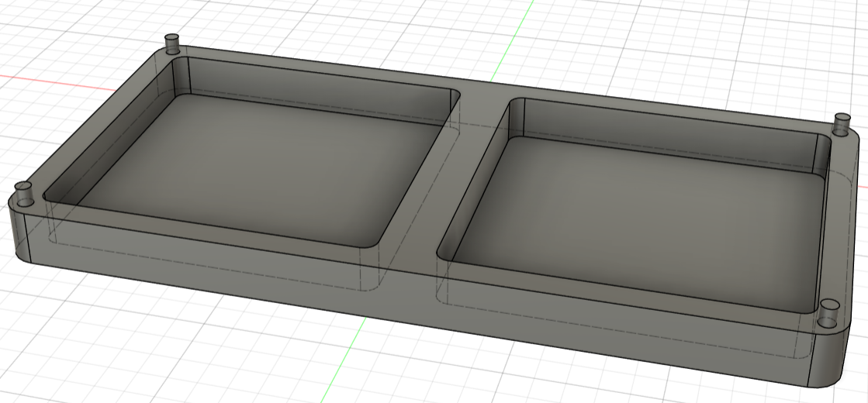Select the peg at the back-left corner
Screen dimensions: 868x403
pyautogui.click(x=173, y=43)
